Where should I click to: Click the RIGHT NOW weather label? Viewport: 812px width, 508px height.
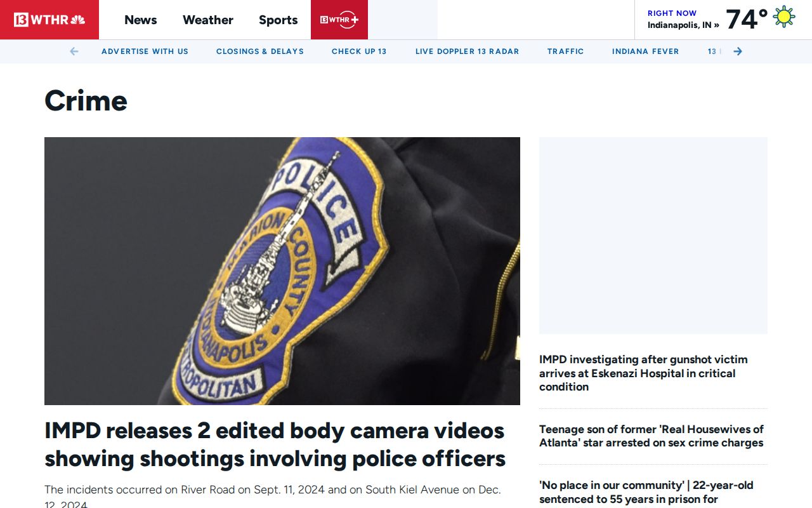(672, 13)
